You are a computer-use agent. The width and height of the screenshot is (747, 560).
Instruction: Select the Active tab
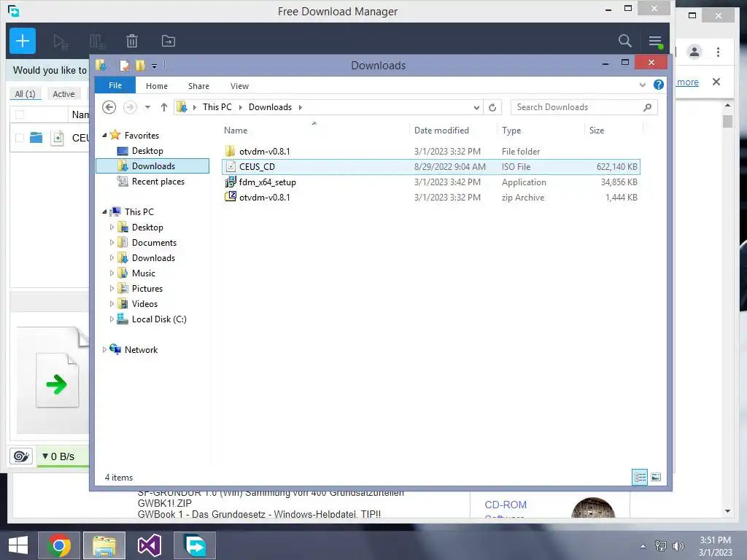(63, 94)
